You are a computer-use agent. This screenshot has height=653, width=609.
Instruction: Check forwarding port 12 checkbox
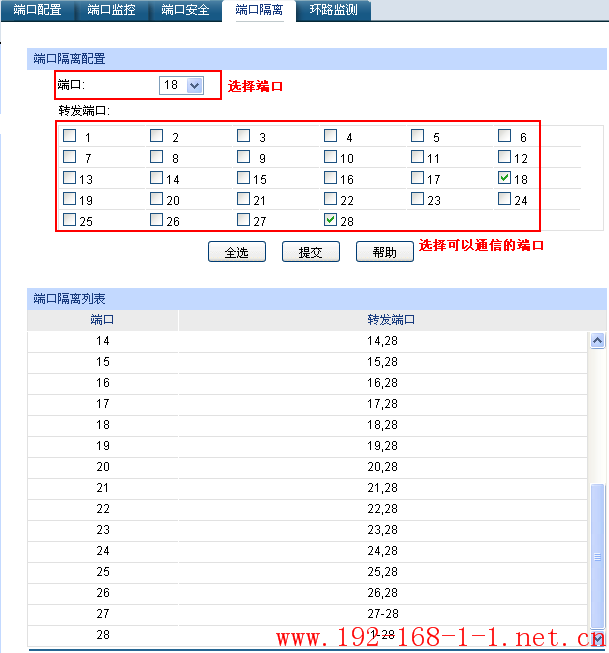(504, 157)
